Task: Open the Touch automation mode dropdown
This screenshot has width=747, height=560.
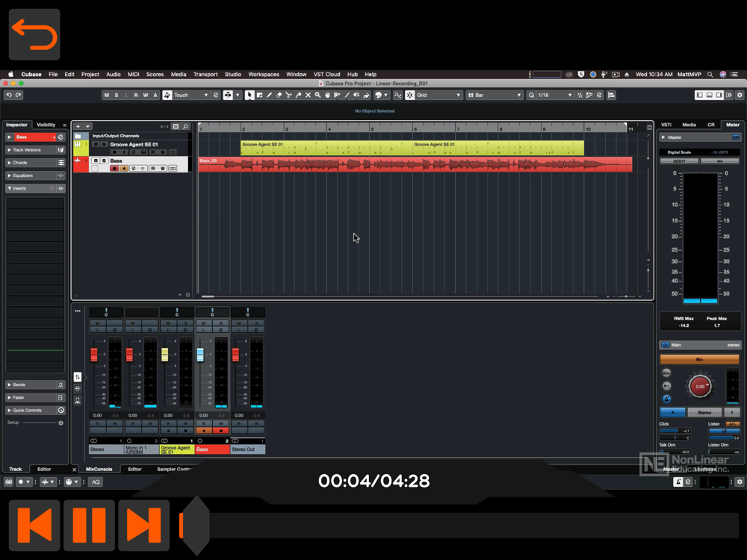Action: [191, 96]
